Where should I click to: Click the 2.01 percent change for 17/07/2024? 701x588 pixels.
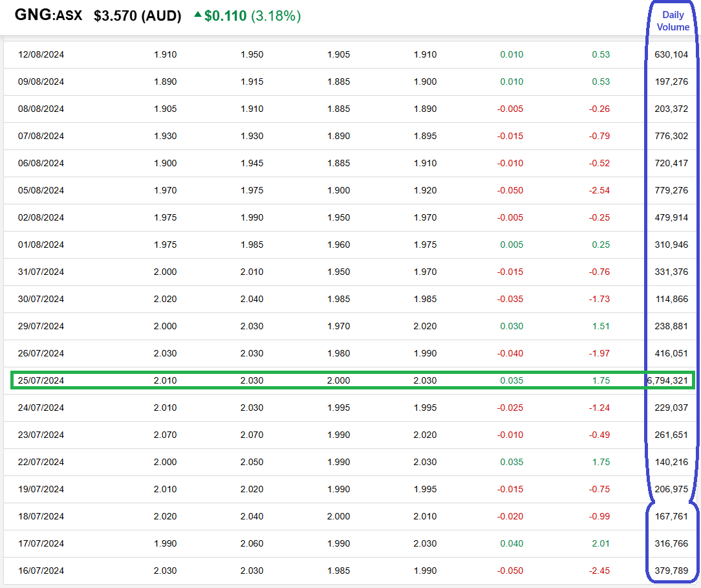[x=601, y=543]
